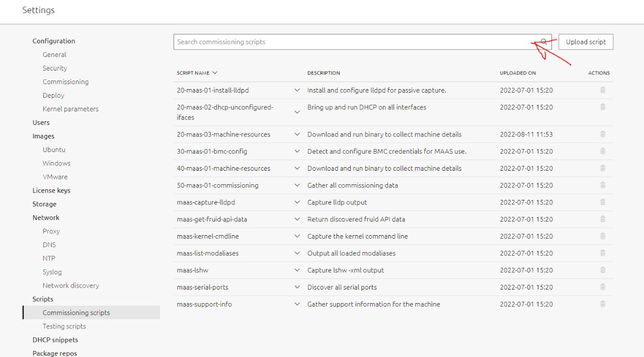Expand maas-get-fruid-api-data script details
The width and height of the screenshot is (644, 357).
[x=297, y=219]
